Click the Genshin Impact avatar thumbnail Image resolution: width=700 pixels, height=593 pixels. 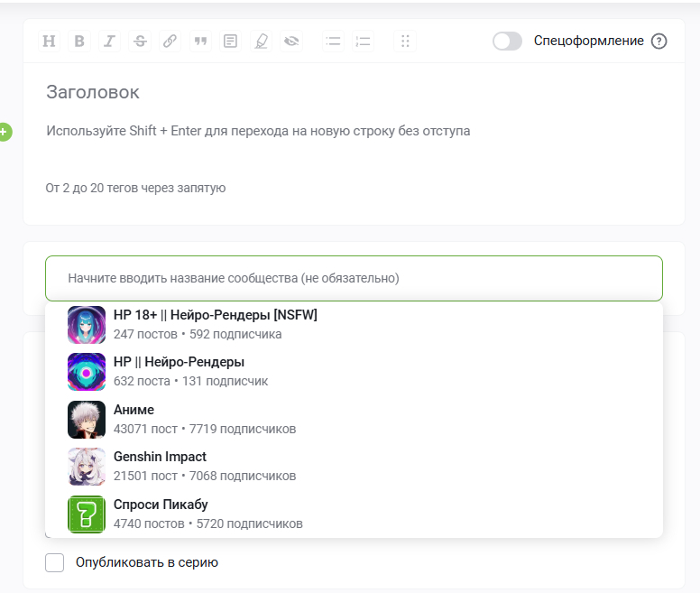tap(87, 467)
